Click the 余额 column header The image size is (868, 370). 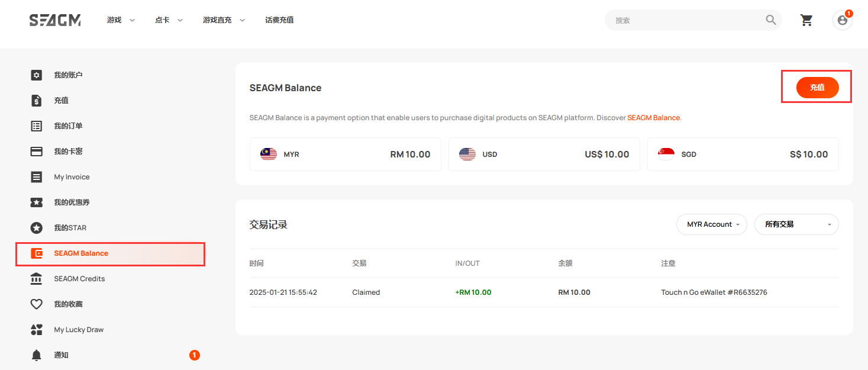565,263
